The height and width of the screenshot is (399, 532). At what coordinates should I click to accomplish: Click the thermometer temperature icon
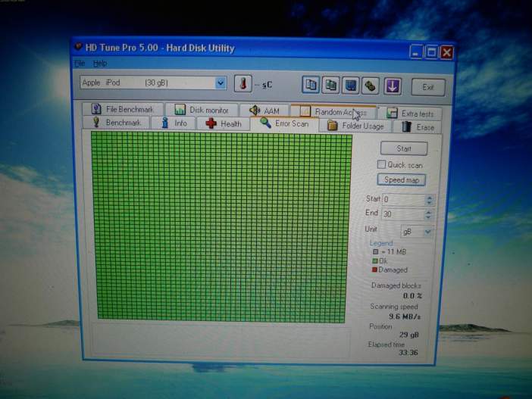(243, 84)
